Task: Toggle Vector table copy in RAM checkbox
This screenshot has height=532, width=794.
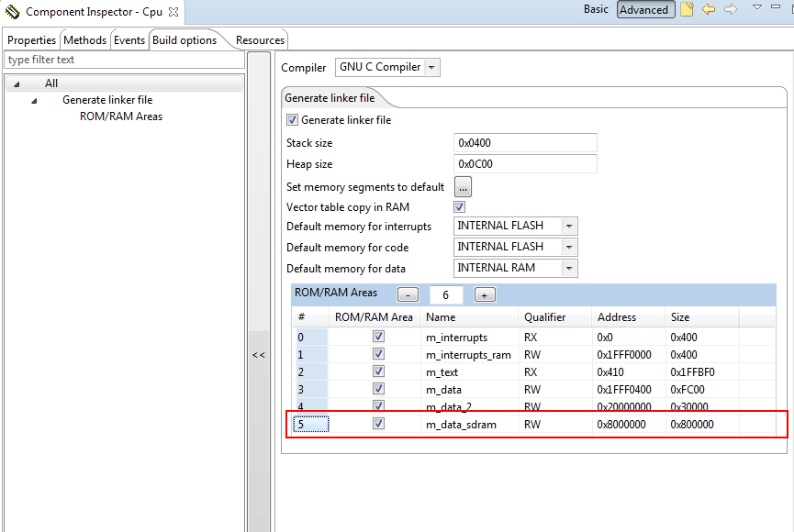Action: (459, 207)
